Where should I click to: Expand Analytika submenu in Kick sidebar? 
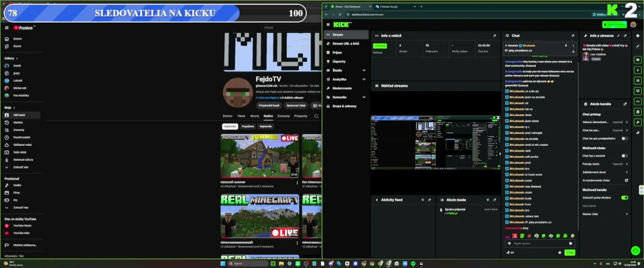364,79
